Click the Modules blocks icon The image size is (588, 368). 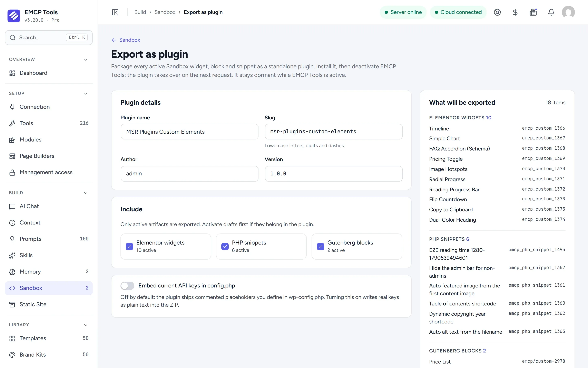pyautogui.click(x=12, y=140)
